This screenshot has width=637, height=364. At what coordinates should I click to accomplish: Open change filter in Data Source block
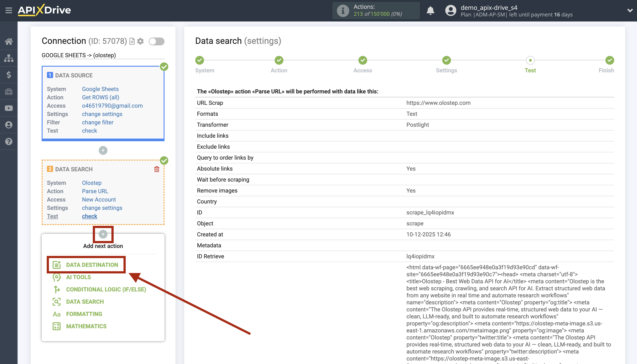tap(98, 122)
